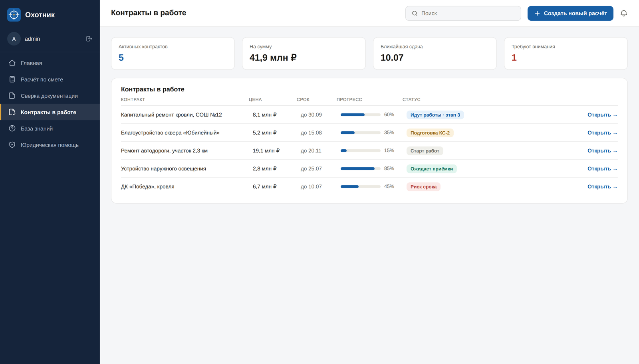Click contract name Благоустройство сквера «Юбилейный»
The image size is (639, 364).
(x=170, y=133)
